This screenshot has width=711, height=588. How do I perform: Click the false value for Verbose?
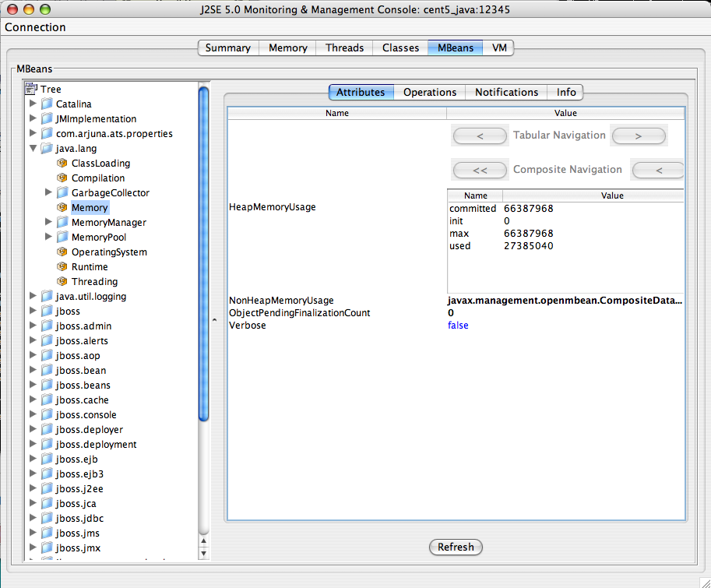click(x=458, y=325)
